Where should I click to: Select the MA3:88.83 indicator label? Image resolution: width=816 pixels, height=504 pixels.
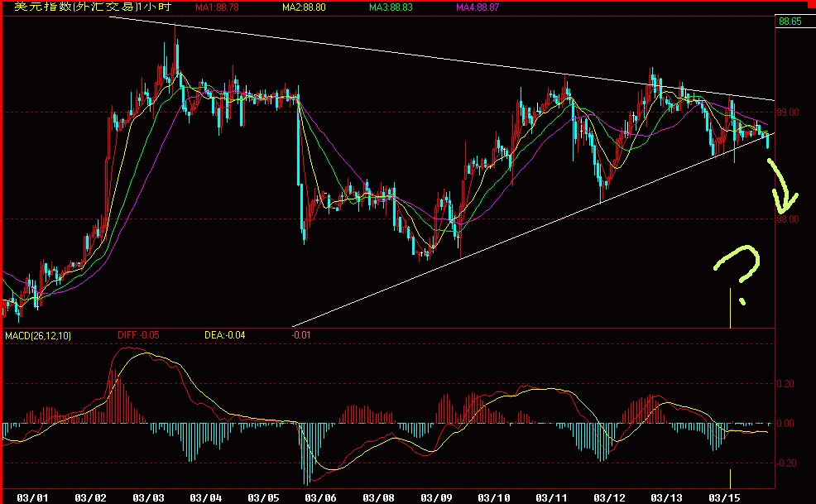point(391,7)
